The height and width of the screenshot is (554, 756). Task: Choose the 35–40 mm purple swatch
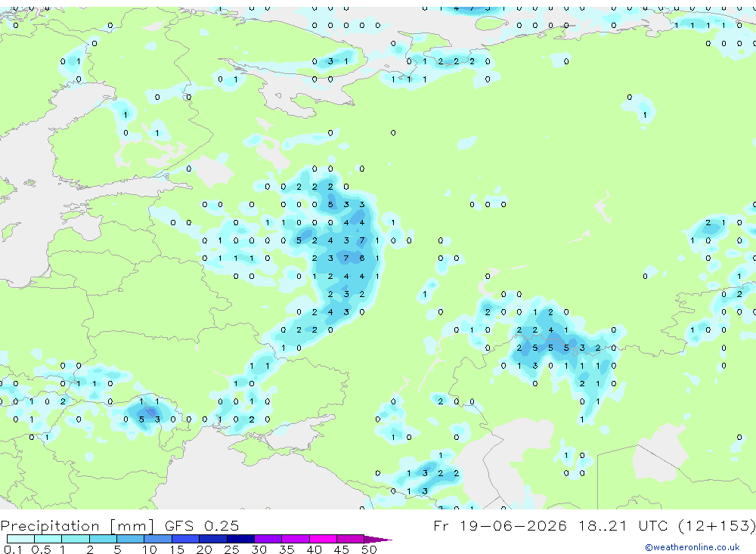(296, 539)
